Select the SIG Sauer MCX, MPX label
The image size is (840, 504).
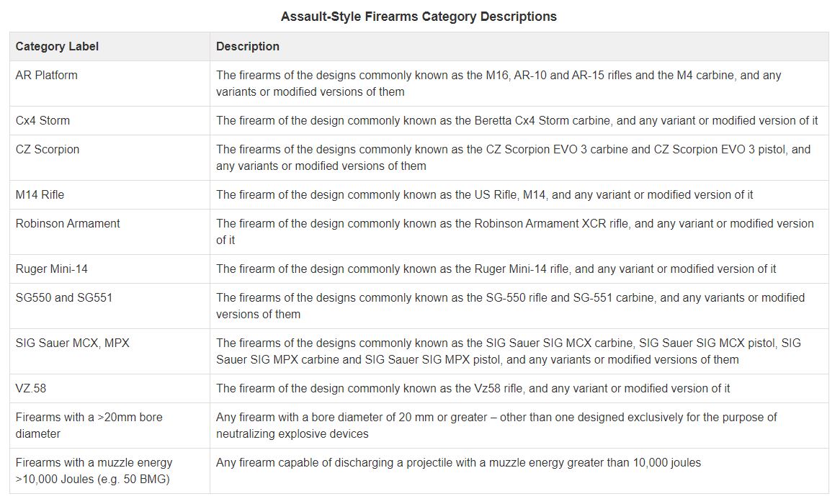click(x=73, y=343)
